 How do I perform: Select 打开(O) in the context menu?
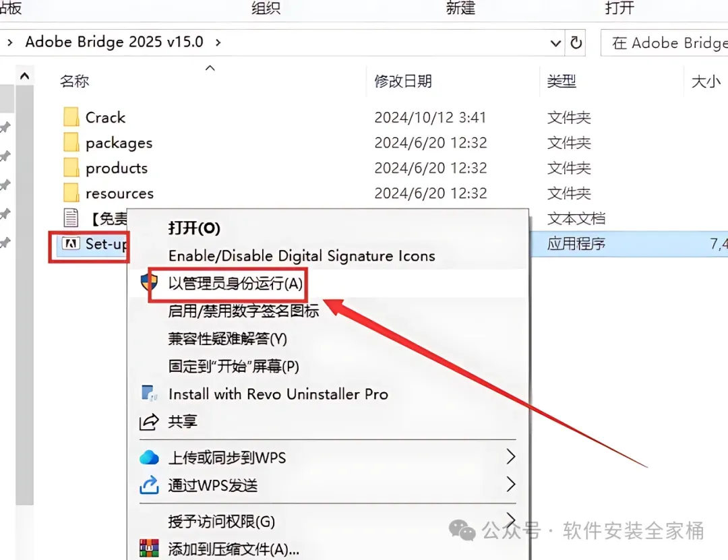[194, 228]
